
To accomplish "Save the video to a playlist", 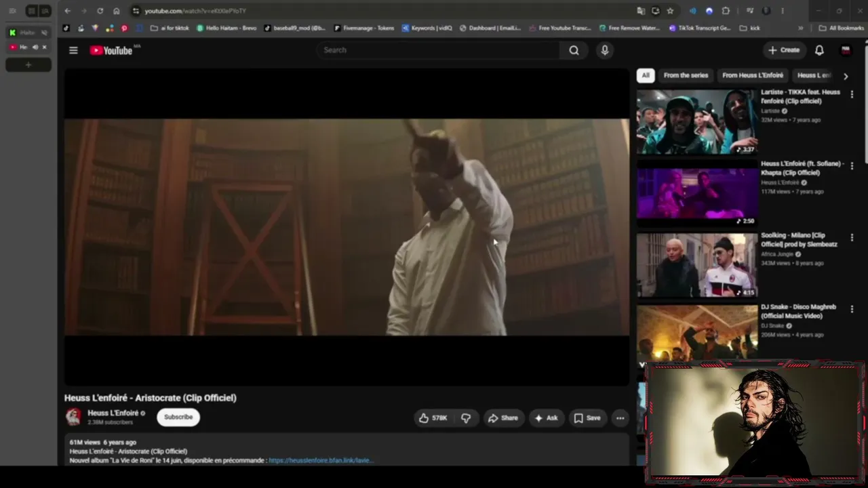I will click(587, 418).
